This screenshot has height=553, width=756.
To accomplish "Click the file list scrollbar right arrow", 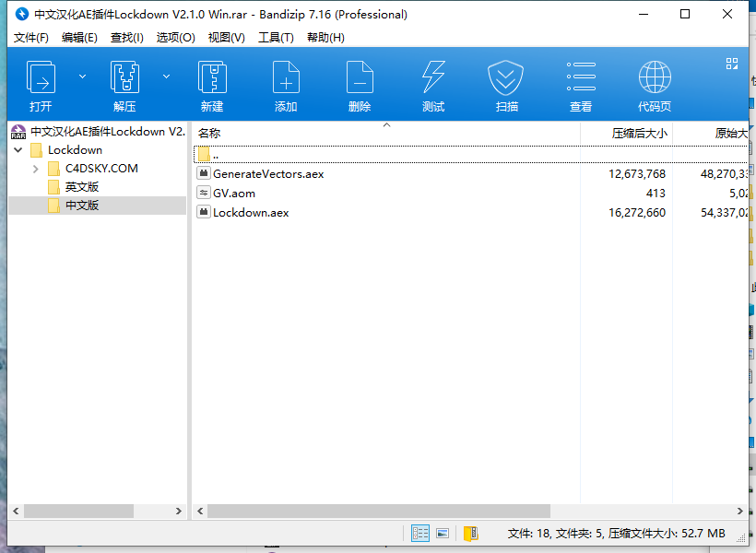I will pyautogui.click(x=740, y=511).
